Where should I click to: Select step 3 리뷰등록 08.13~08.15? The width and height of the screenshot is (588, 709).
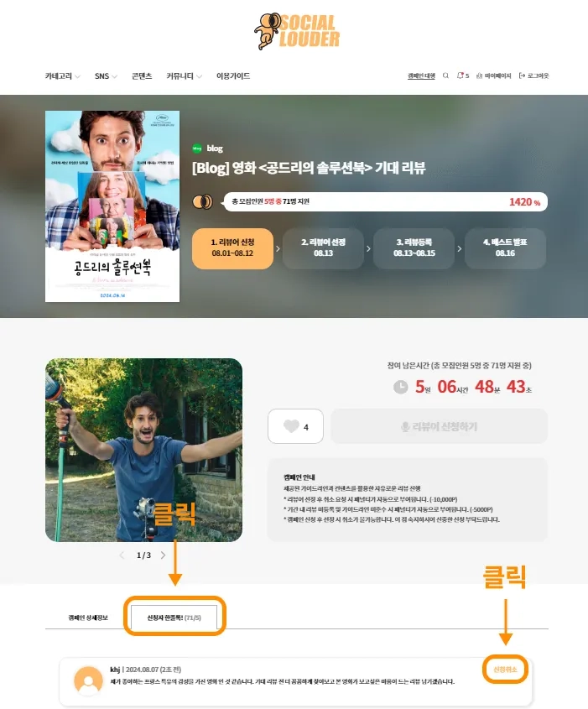[414, 248]
